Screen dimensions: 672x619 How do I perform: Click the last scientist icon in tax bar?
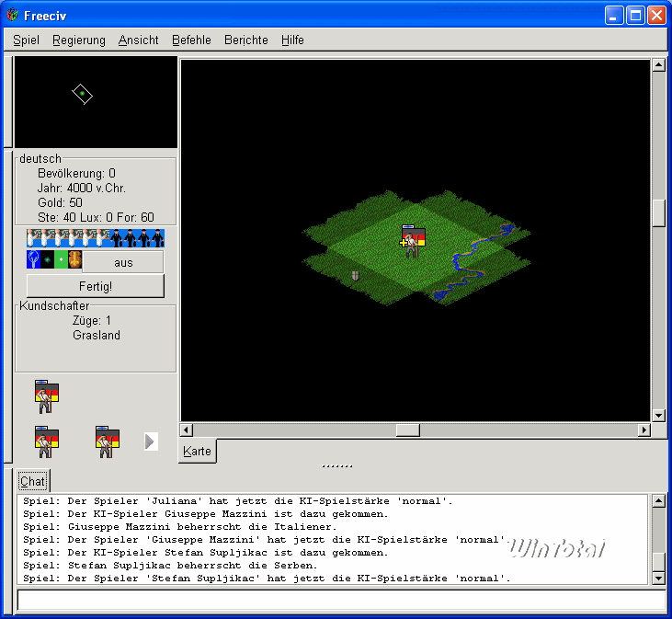(x=102, y=238)
